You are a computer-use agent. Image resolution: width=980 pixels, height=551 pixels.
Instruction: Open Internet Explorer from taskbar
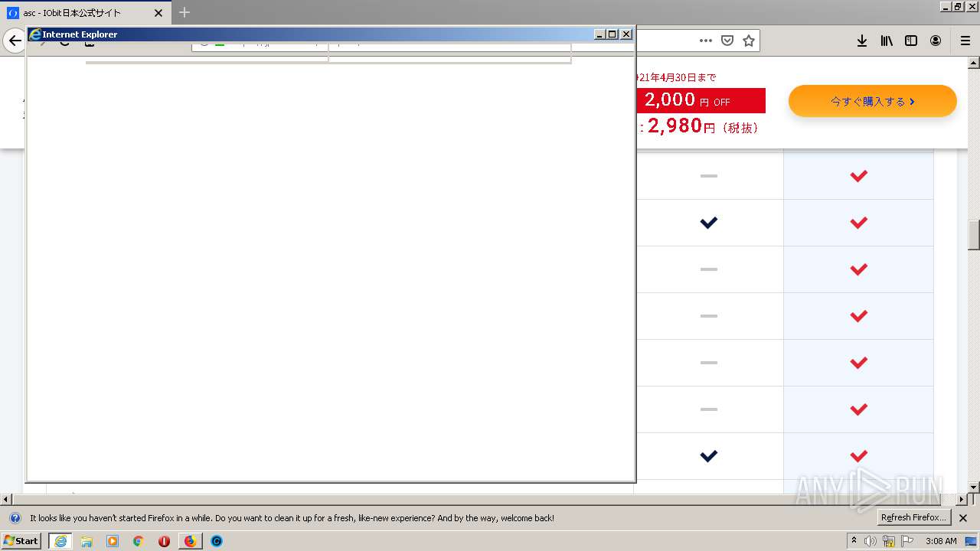click(x=60, y=540)
